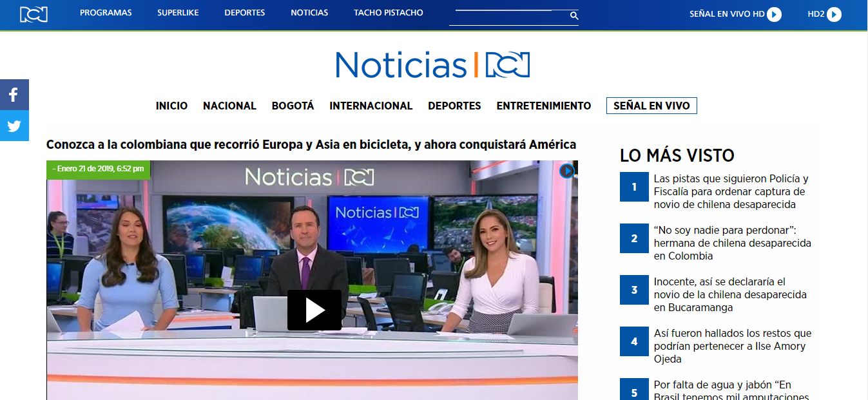The height and width of the screenshot is (400, 868).
Task: Switch to the Nacional section
Action: pyautogui.click(x=229, y=106)
